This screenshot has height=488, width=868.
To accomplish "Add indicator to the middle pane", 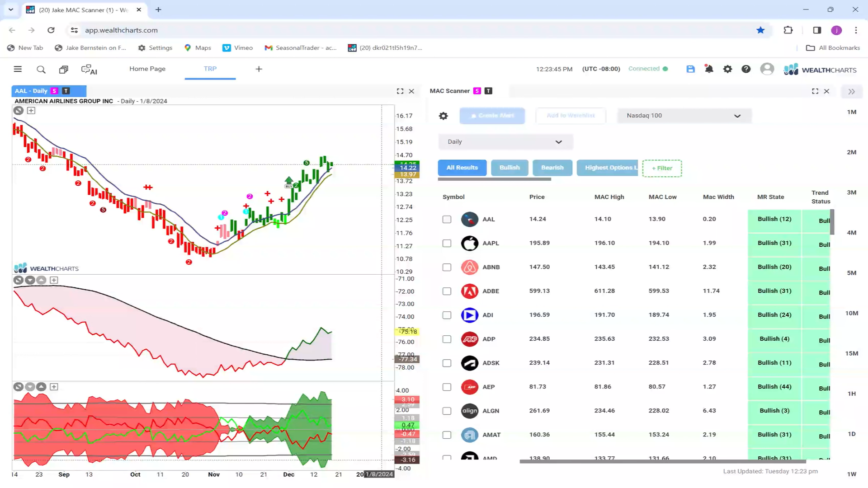I will (54, 280).
